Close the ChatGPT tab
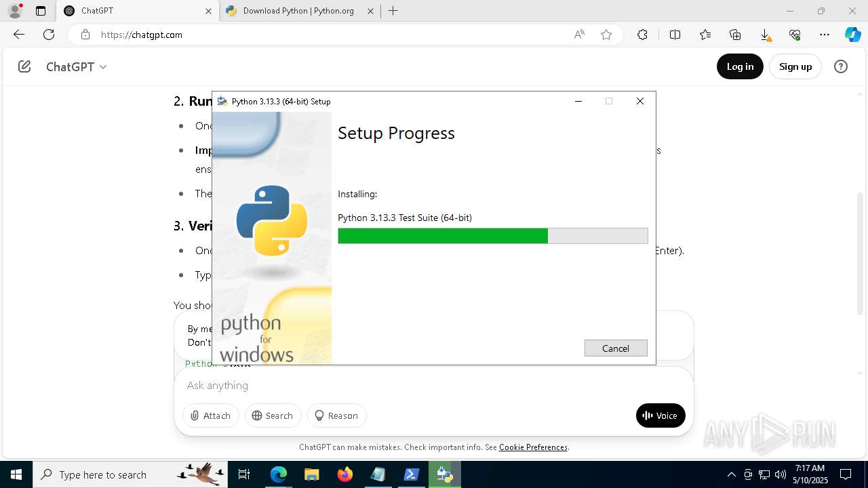This screenshot has width=868, height=488. click(x=208, y=11)
